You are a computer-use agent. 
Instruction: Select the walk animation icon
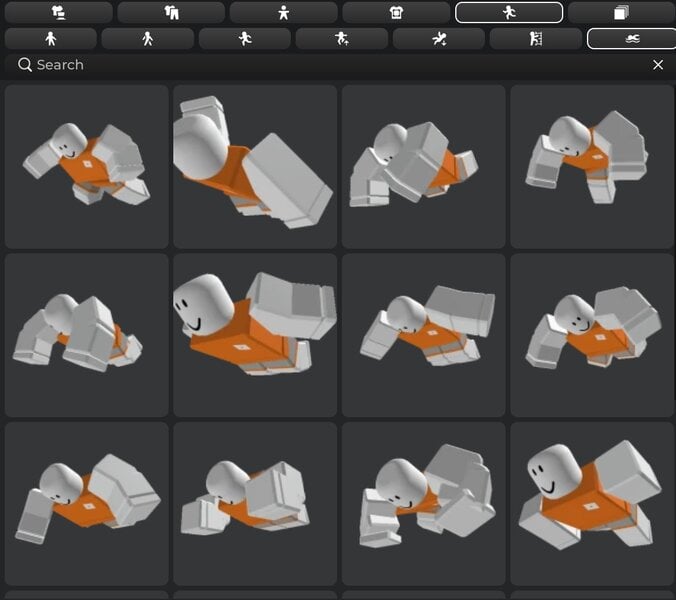tap(148, 39)
